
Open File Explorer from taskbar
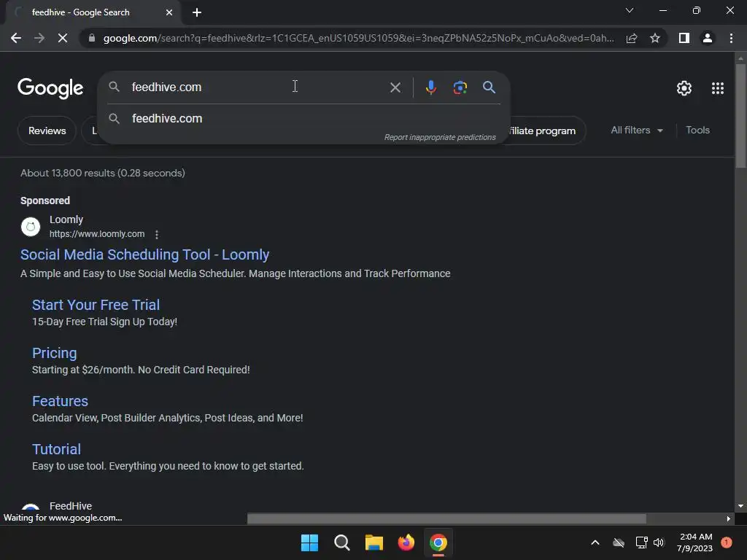click(x=374, y=542)
